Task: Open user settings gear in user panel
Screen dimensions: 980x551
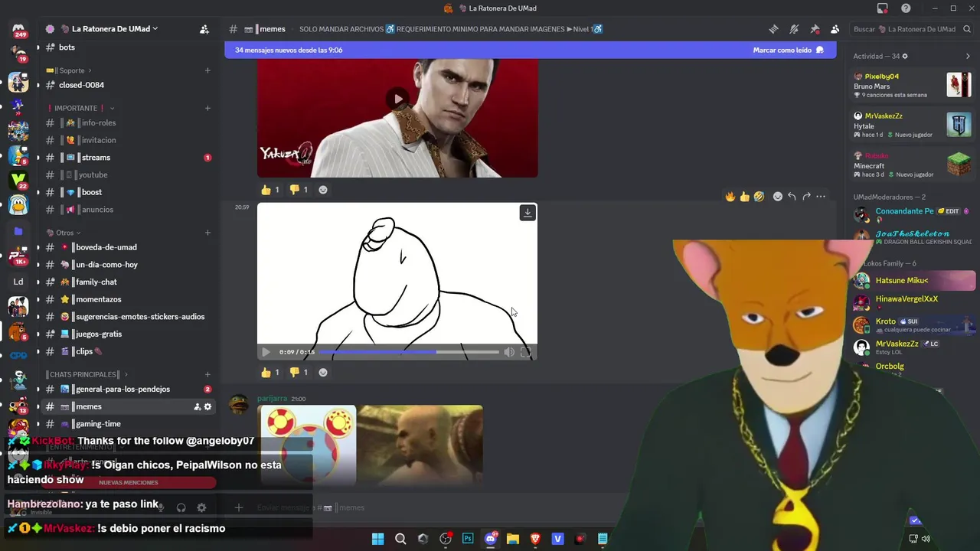Action: click(201, 507)
